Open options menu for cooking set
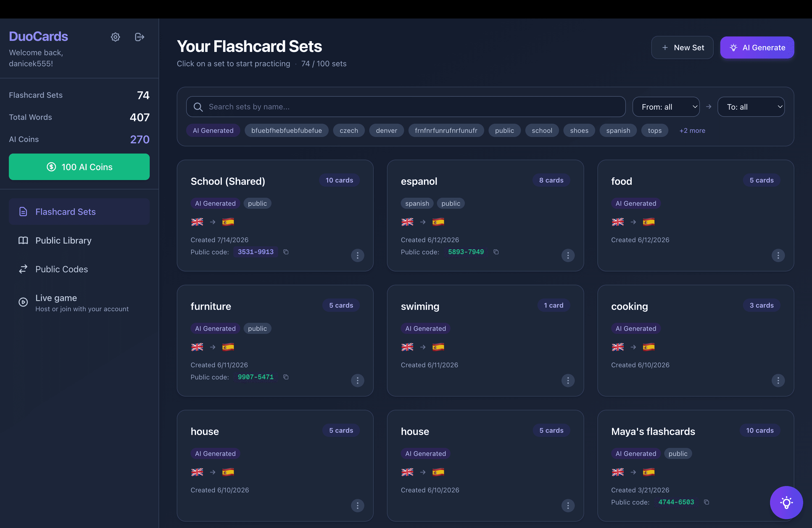This screenshot has height=528, width=812. (778, 381)
